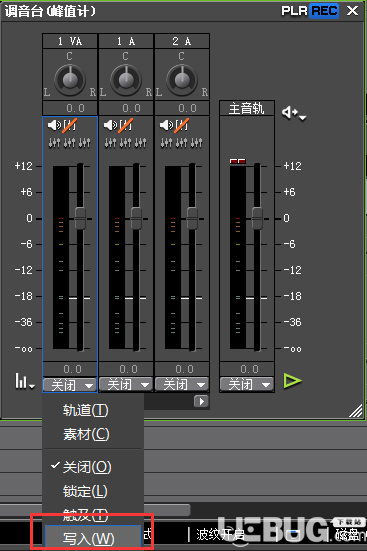Image resolution: width=367 pixels, height=551 pixels.
Task: Reset the red clip indicators on master meter
Action: tap(238, 161)
